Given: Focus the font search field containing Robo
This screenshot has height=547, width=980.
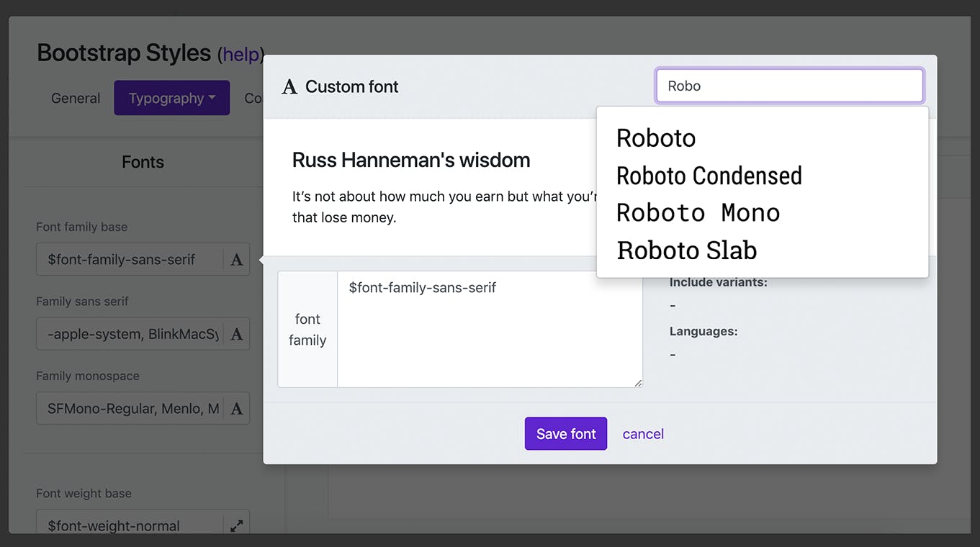Looking at the screenshot, I should [x=789, y=86].
